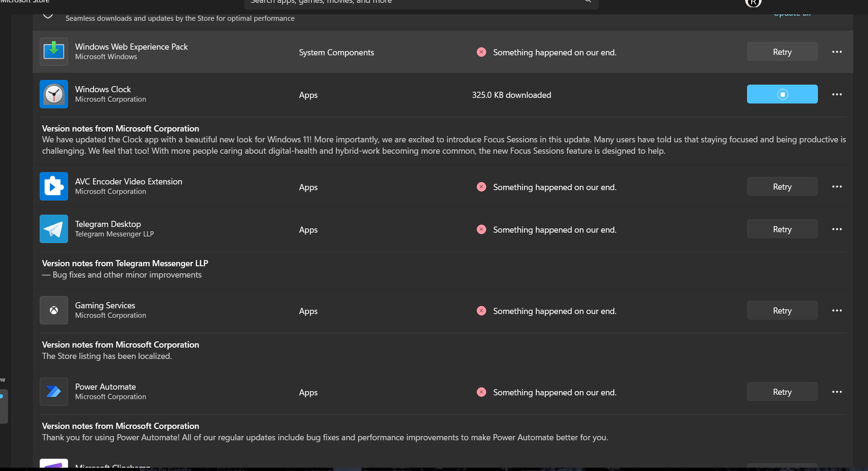
Task: Open more options for Windows Clock
Action: point(837,94)
